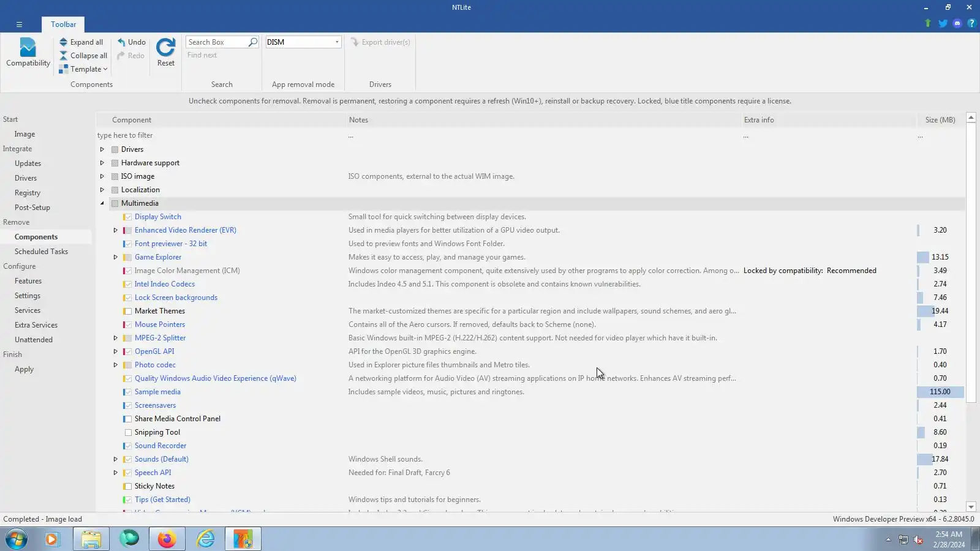Open the hamburger menu

pos(19,24)
